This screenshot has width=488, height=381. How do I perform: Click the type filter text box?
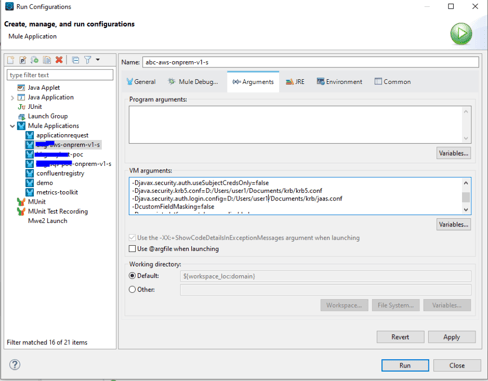[x=60, y=75]
